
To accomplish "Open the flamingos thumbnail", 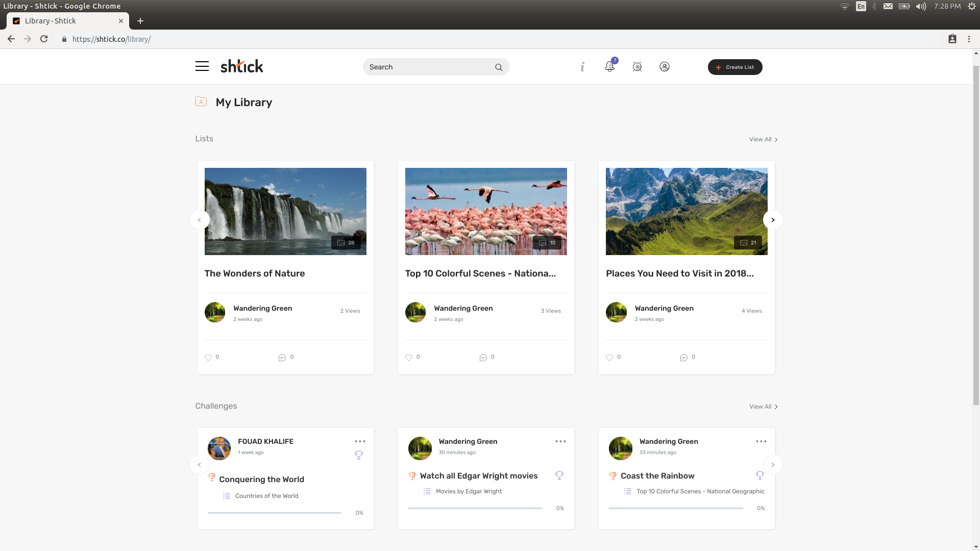I will click(x=486, y=211).
